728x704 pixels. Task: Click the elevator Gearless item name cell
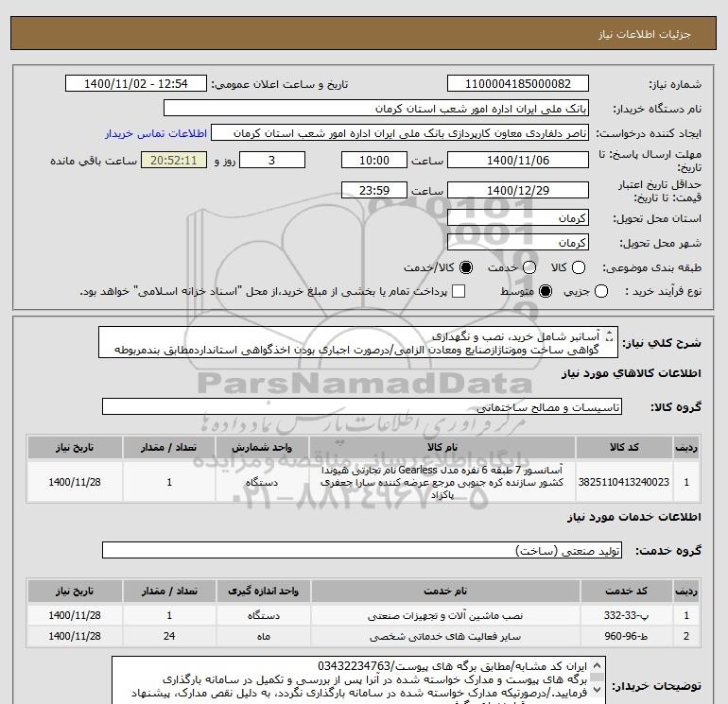[442, 482]
